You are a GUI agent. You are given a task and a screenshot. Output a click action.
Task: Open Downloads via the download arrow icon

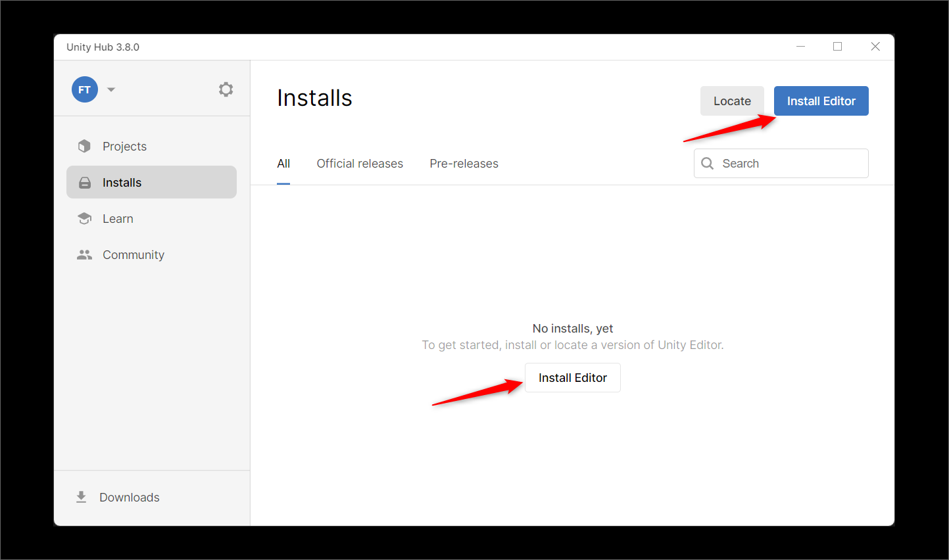pyautogui.click(x=81, y=498)
